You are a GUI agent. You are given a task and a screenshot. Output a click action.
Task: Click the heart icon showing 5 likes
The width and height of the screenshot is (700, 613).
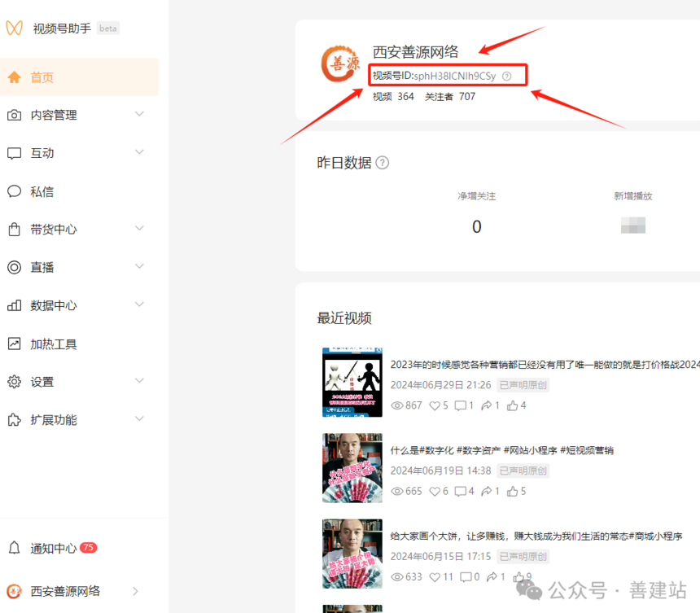435,405
